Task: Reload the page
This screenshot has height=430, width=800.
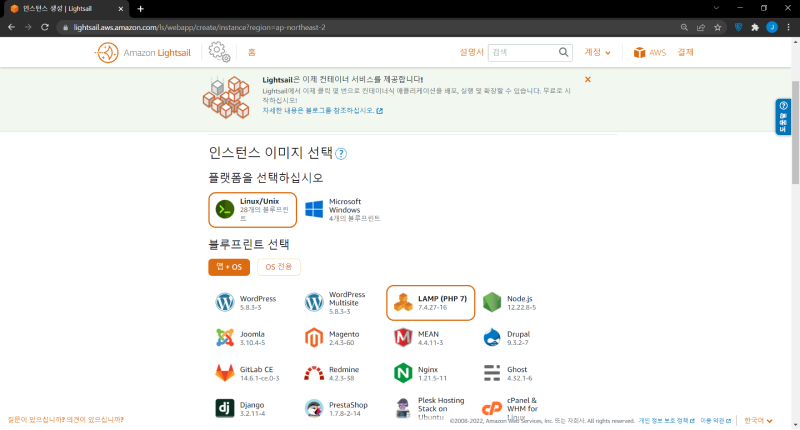Action: click(x=45, y=28)
